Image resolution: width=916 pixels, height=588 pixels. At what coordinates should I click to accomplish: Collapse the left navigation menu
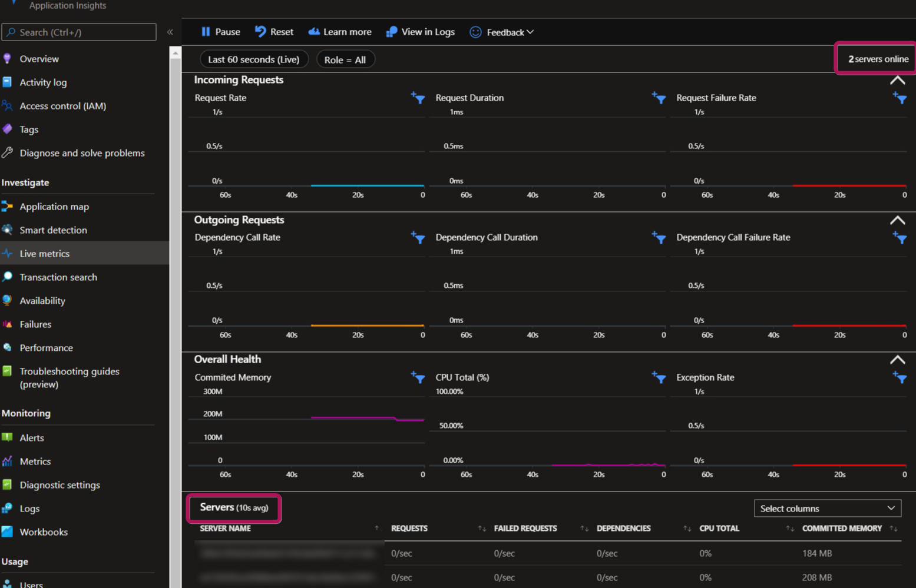click(170, 32)
